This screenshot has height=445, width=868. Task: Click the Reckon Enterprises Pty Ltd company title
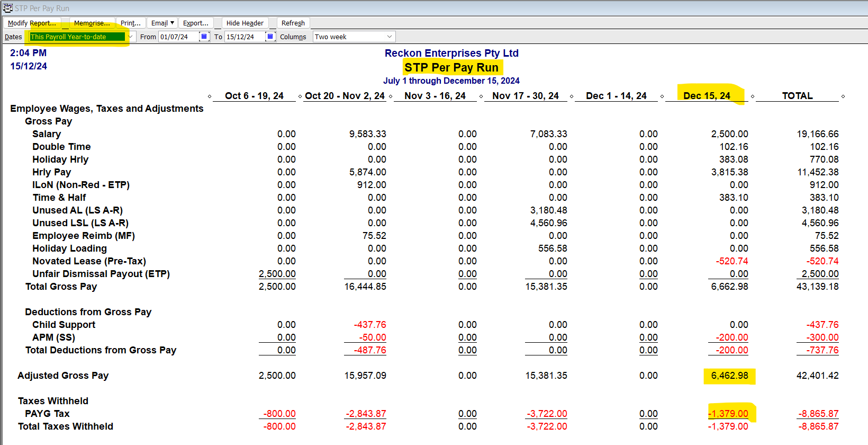tap(451, 53)
